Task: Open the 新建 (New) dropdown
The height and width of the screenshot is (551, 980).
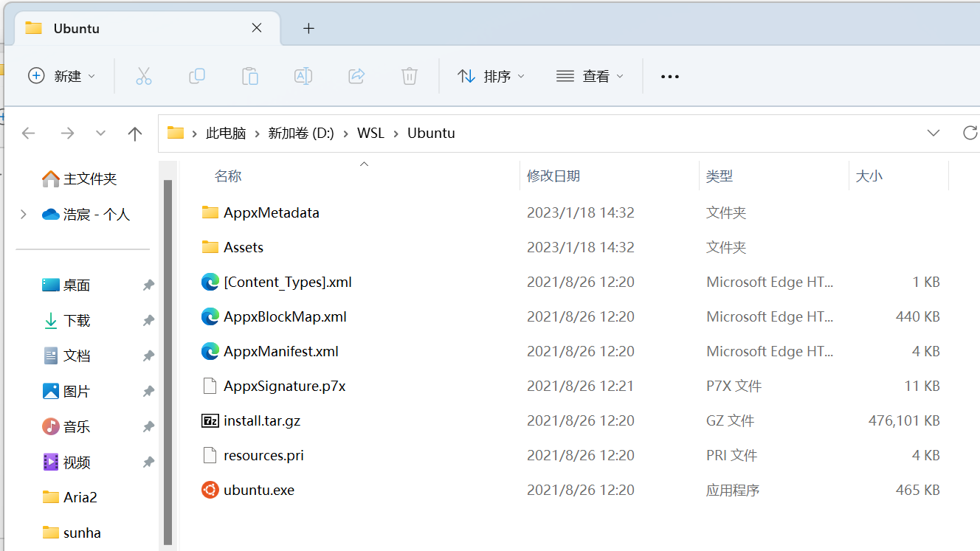Action: click(62, 76)
